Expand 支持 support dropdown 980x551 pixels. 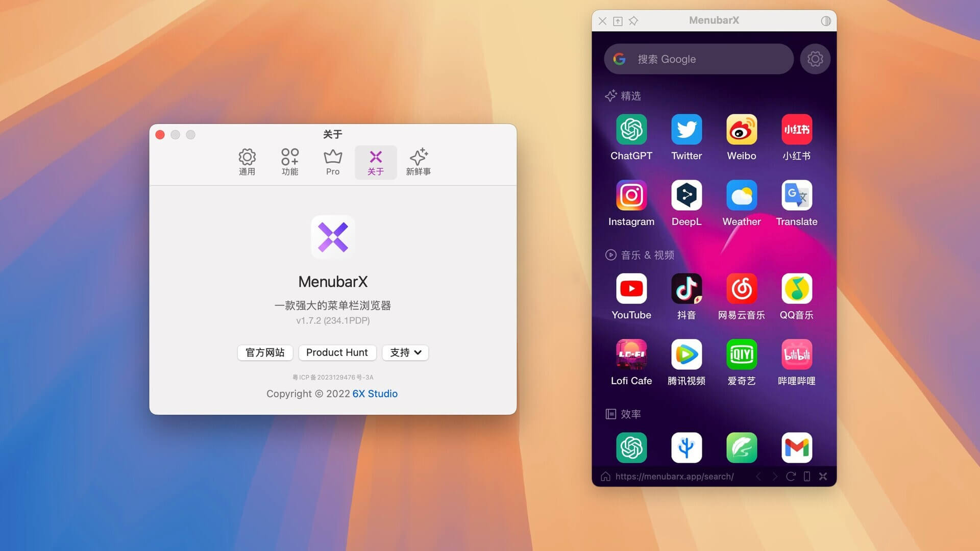(x=405, y=352)
